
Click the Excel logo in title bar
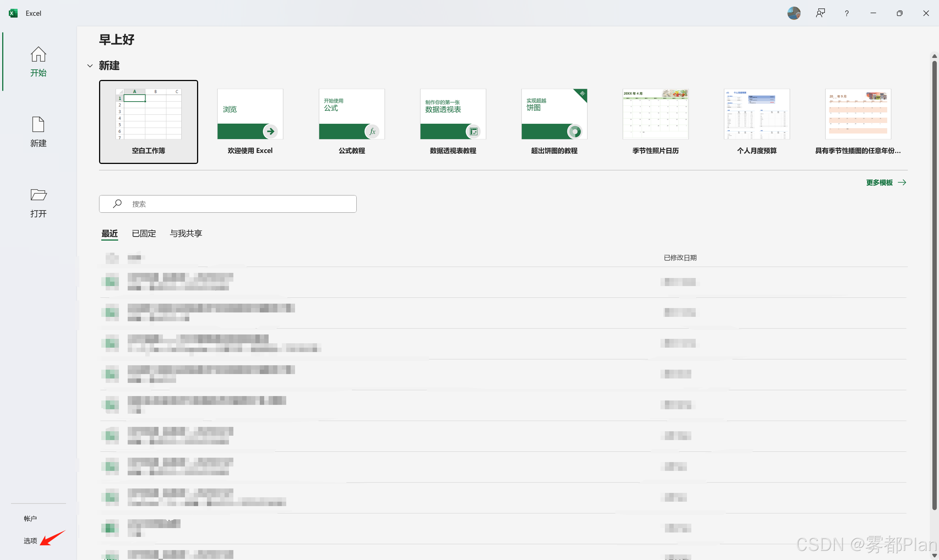(x=13, y=13)
